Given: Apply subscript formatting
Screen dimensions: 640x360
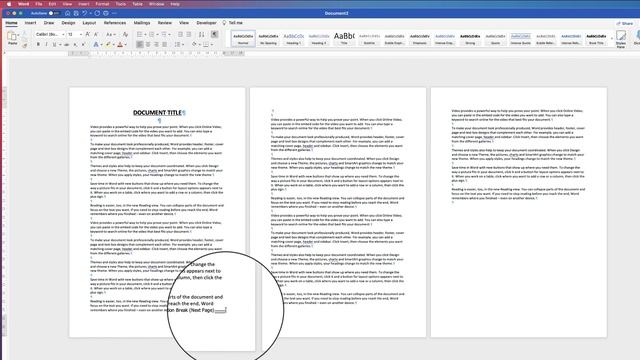Looking at the screenshot, I should tap(75, 44).
